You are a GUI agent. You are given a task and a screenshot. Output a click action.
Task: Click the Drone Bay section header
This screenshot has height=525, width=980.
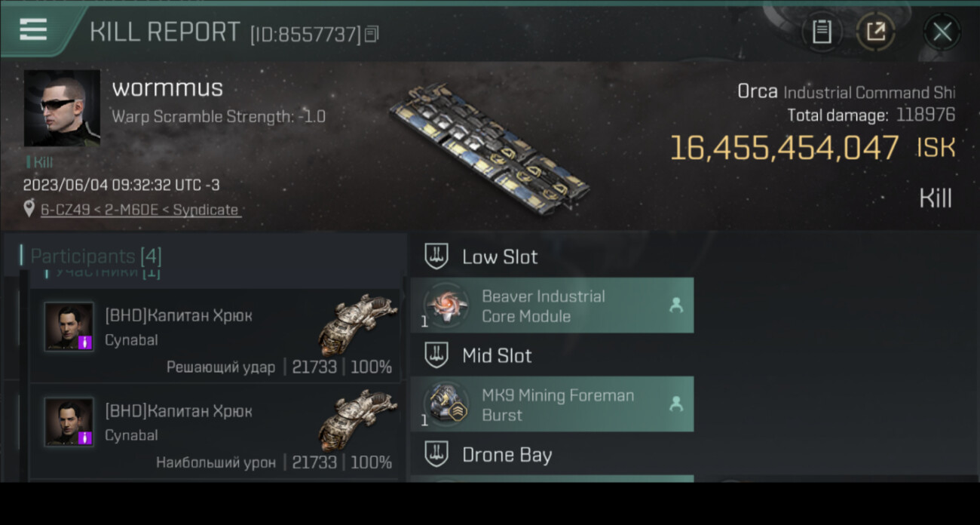pyautogui.click(x=506, y=455)
